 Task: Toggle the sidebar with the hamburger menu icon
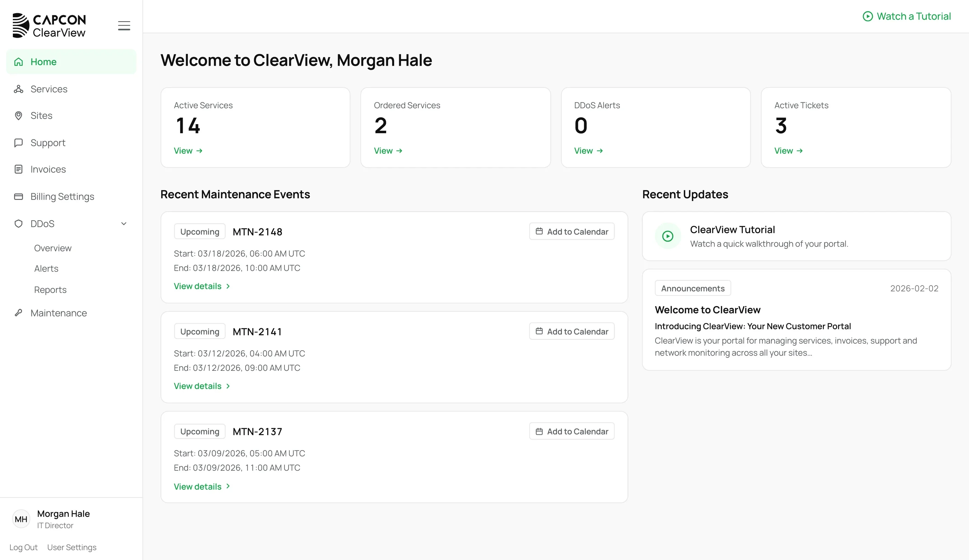[x=124, y=26]
